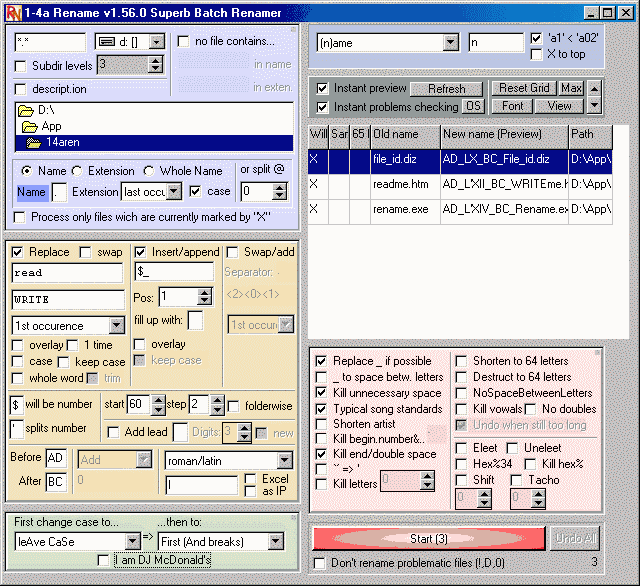Screen dimensions: 640x586
Task: Toggle the Insert/append checkbox
Action: pos(140,252)
